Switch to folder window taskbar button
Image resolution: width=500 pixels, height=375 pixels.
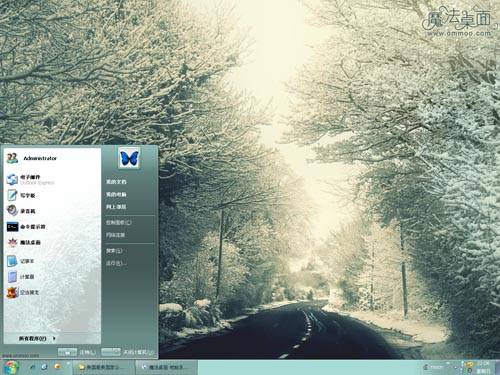[103, 367]
